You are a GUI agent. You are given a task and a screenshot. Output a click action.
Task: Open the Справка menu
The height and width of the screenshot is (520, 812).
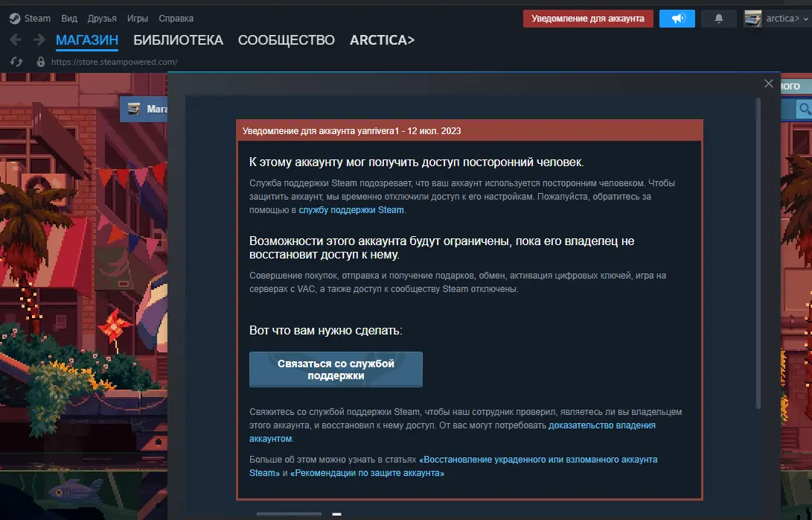coord(176,18)
